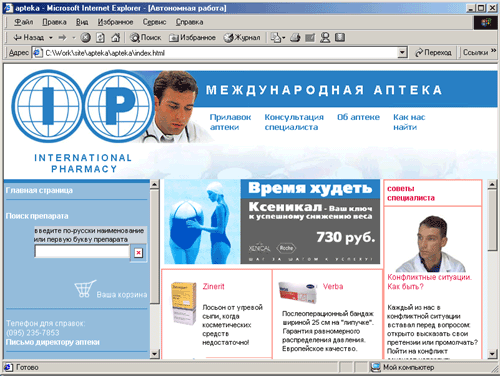This screenshot has width=500, height=376.
Task: Click the red X search submit button
Action: pyautogui.click(x=138, y=253)
